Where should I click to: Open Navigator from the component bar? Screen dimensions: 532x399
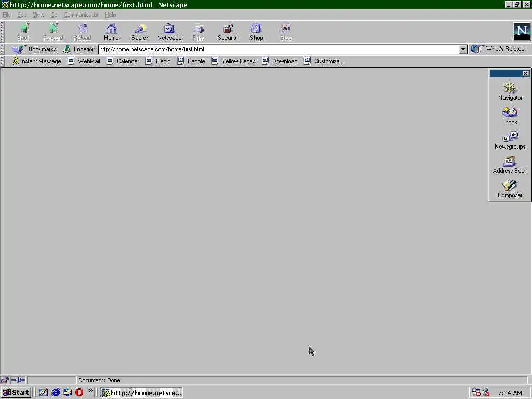point(510,91)
